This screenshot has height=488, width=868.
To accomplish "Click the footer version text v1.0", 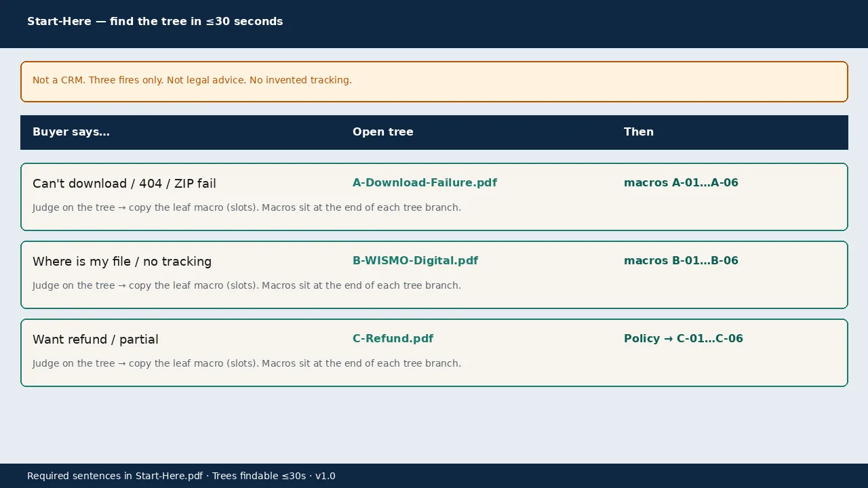I will tap(325, 476).
